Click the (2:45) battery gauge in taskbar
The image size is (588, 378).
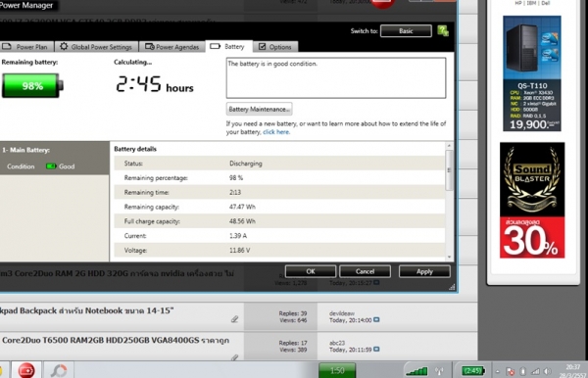(473, 370)
